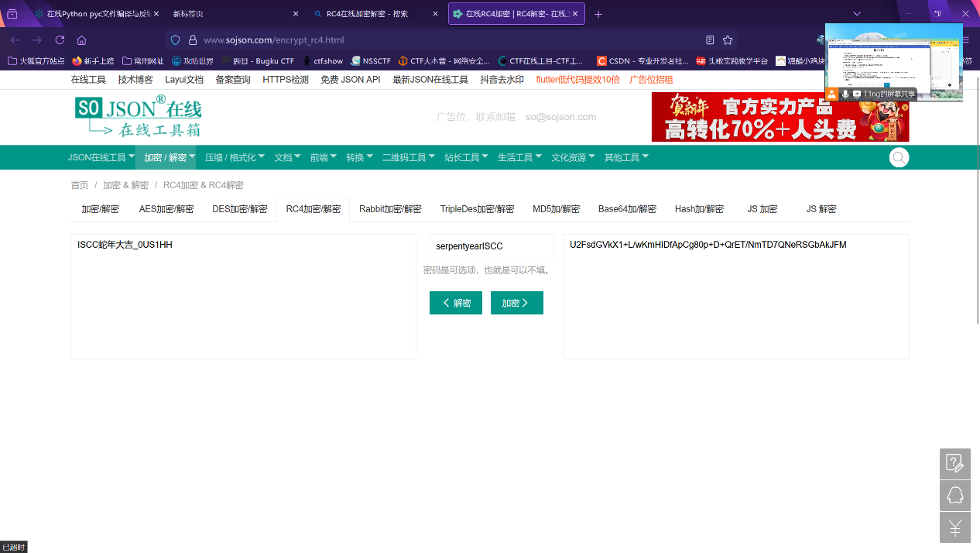
Task: List all tabs dropdown arrow
Action: [857, 14]
